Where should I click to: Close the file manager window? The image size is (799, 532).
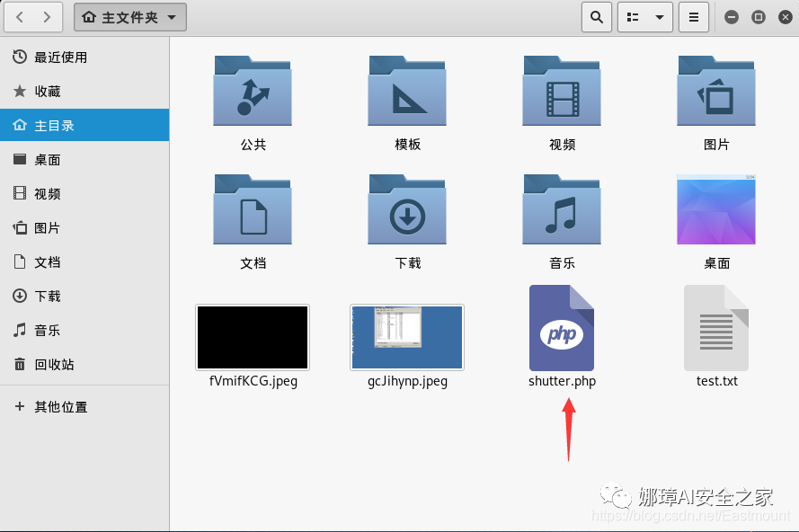pos(786,17)
